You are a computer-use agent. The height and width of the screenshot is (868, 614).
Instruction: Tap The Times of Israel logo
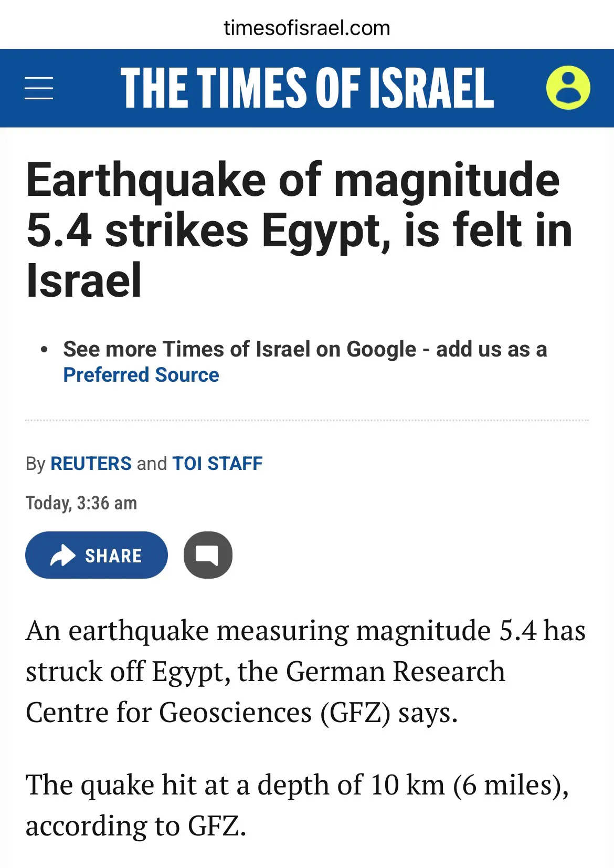point(307,88)
